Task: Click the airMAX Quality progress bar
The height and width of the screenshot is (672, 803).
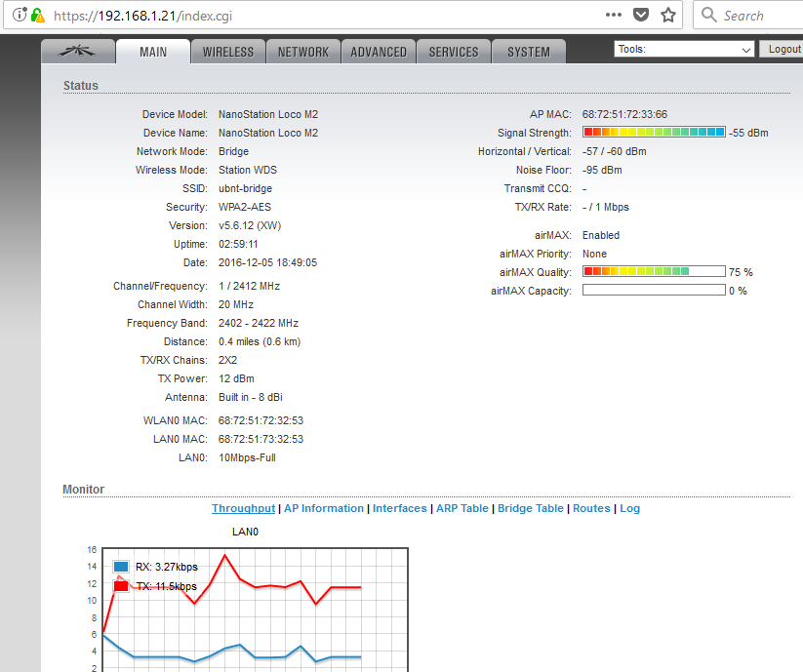Action: [x=653, y=271]
